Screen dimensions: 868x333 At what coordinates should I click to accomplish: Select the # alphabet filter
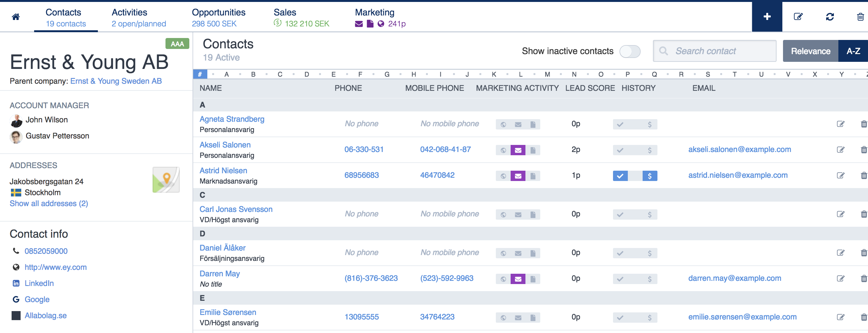pyautogui.click(x=200, y=74)
